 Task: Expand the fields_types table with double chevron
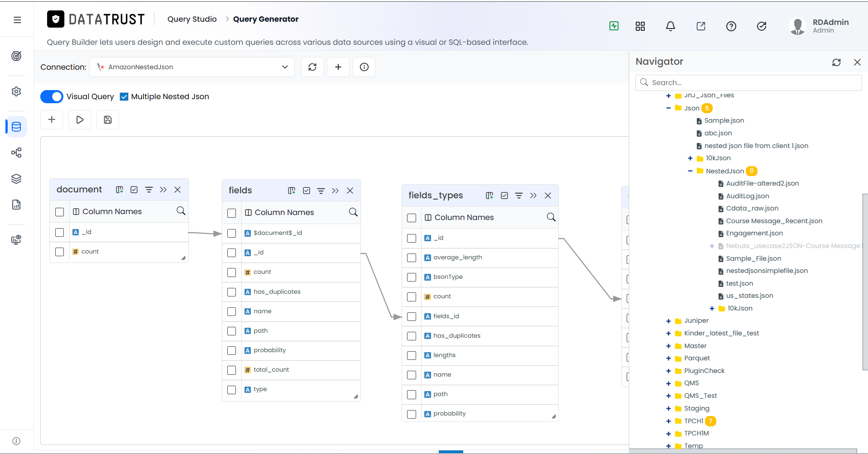tap(533, 196)
